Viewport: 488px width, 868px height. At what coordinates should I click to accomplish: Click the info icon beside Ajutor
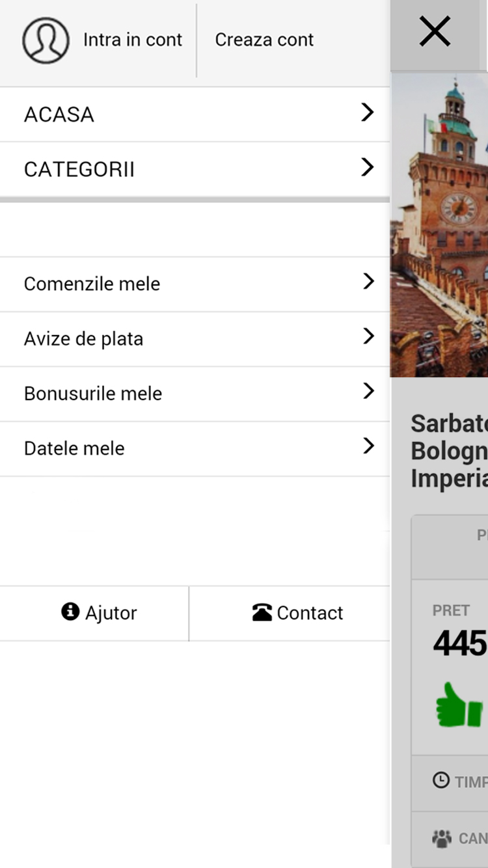[x=70, y=612]
